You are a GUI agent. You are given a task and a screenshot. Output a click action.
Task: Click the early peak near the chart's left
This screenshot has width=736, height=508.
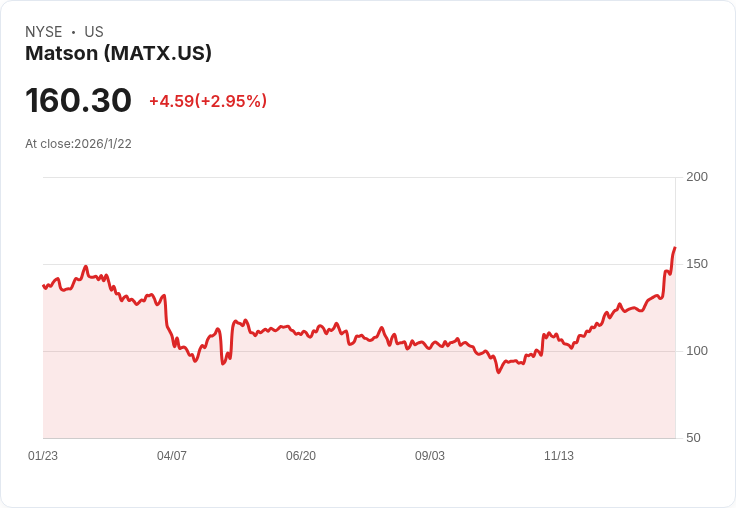point(86,267)
